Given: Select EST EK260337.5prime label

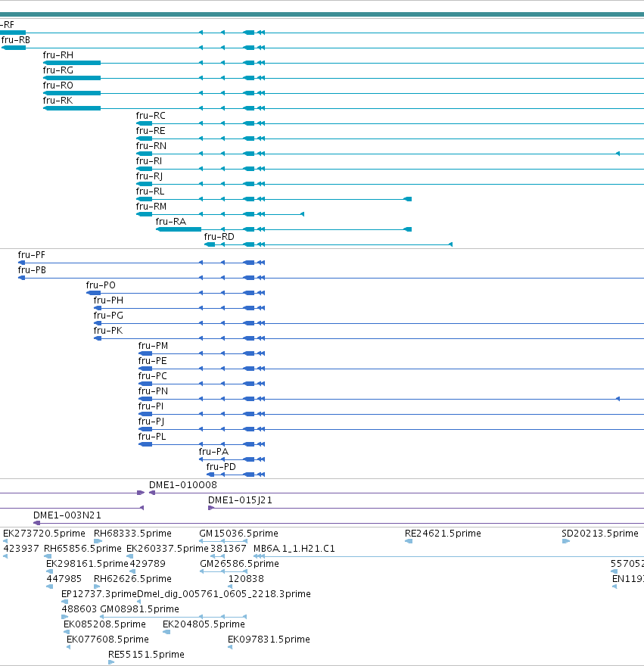Looking at the screenshot, I should [x=167, y=549].
